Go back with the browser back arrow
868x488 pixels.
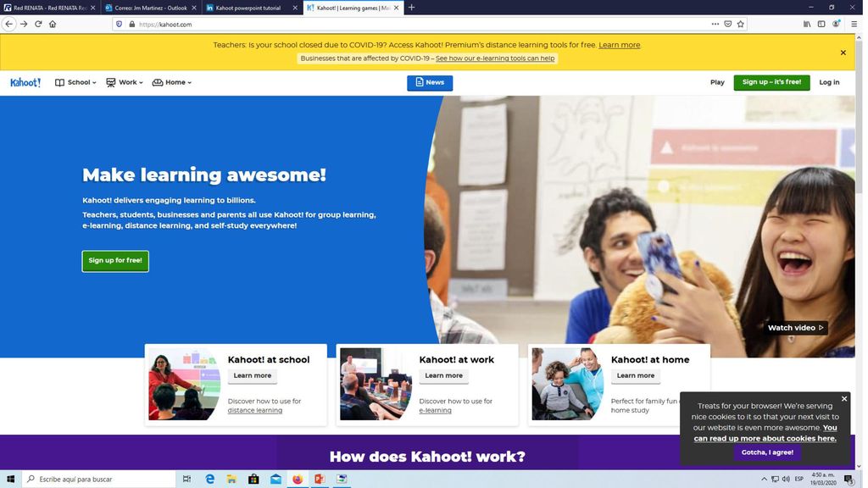point(8,24)
